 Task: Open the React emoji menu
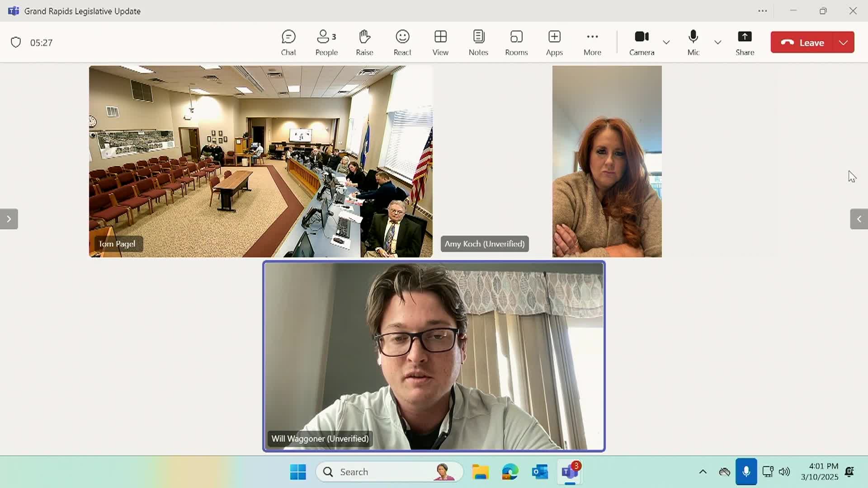click(402, 42)
